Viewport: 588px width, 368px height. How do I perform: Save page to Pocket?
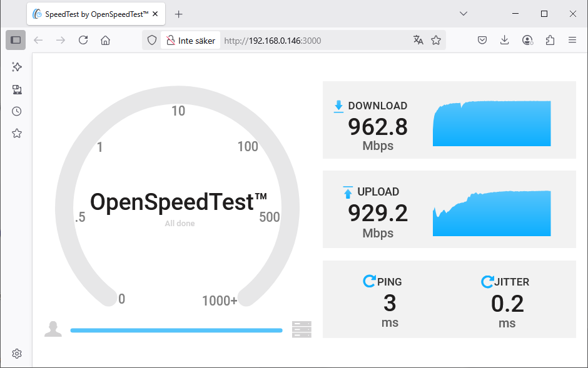pyautogui.click(x=482, y=40)
